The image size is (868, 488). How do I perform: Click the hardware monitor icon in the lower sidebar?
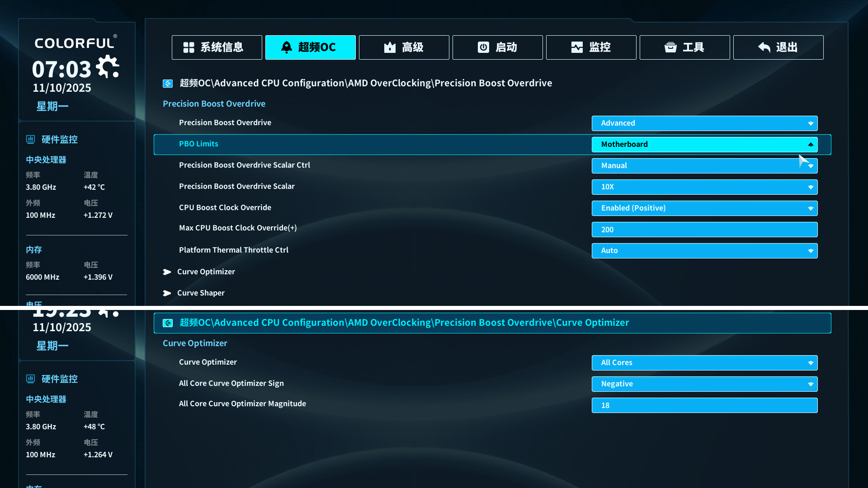tap(30, 379)
